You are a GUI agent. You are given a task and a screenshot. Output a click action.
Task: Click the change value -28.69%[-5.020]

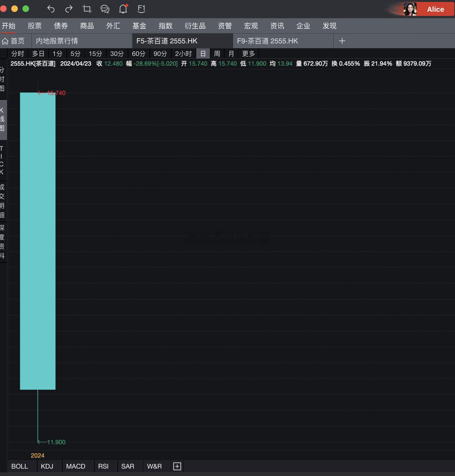coord(156,63)
